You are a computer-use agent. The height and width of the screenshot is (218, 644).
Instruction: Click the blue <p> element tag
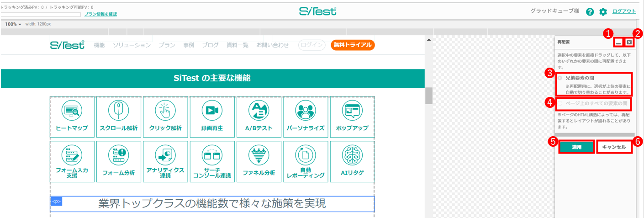click(x=56, y=202)
